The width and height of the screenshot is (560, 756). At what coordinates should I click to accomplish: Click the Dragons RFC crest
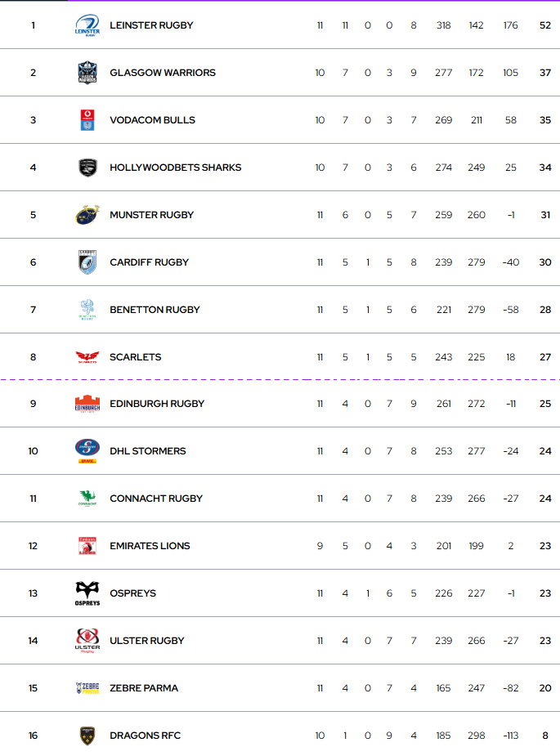tap(87, 736)
